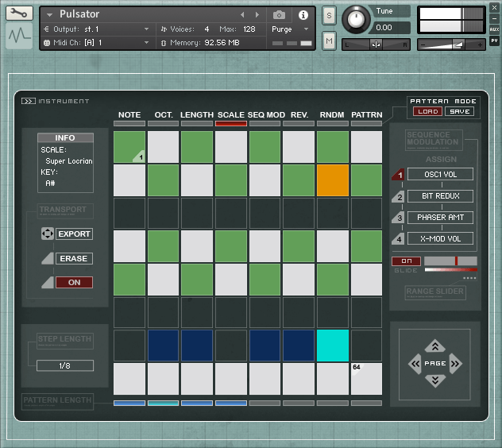Click the orange cell in RNDM column

(x=333, y=180)
